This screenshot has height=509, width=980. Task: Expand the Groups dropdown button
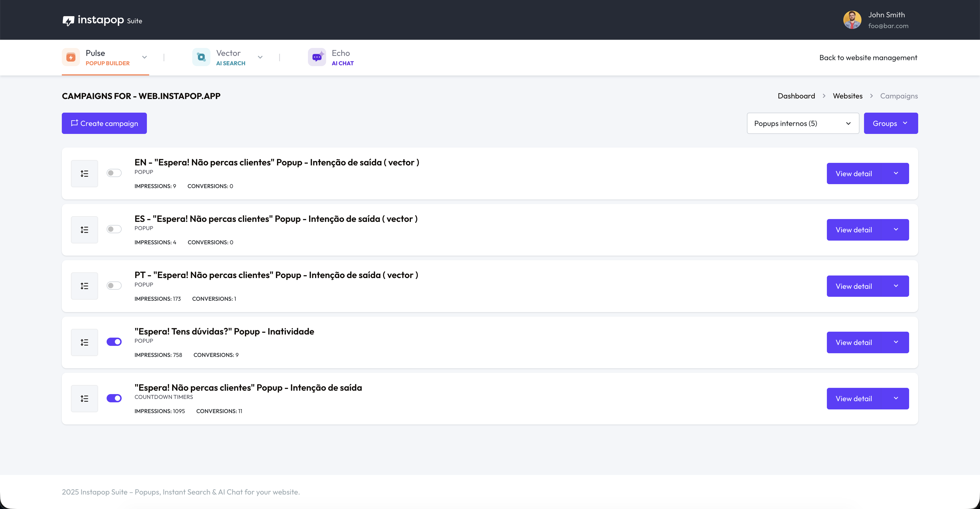click(x=891, y=123)
